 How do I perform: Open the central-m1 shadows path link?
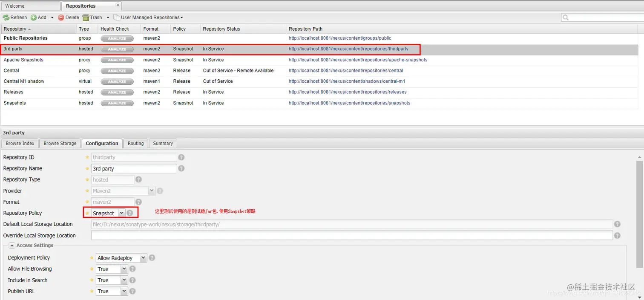click(347, 81)
